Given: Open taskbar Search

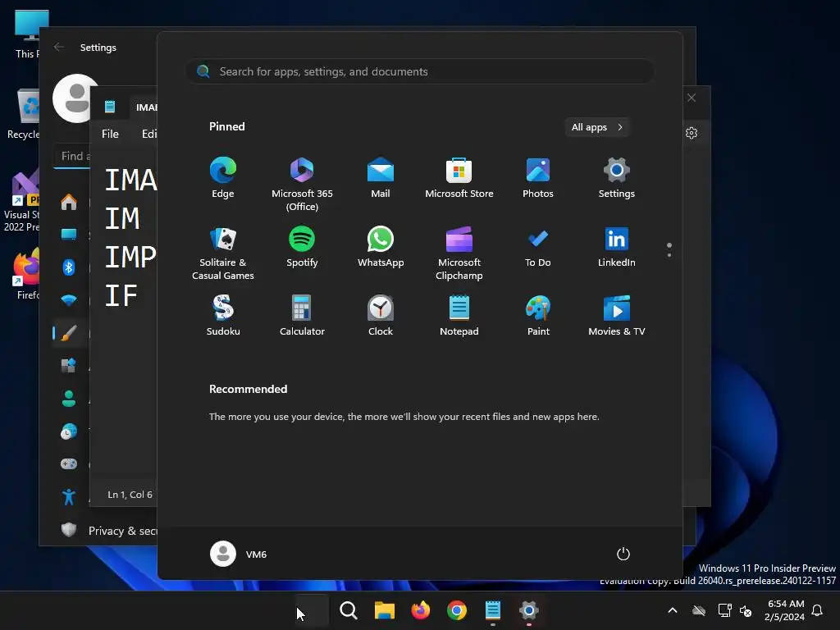Looking at the screenshot, I should click(348, 610).
